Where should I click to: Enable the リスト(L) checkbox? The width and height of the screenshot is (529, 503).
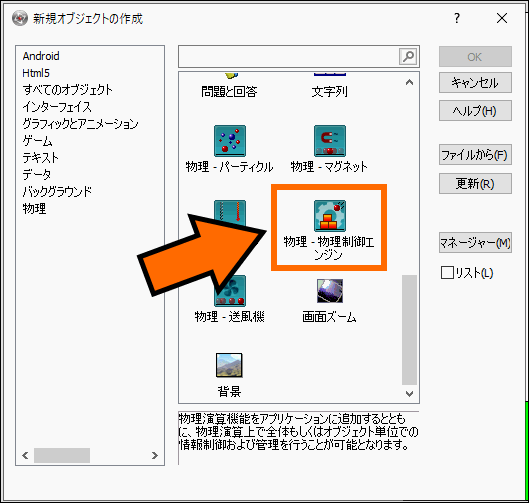click(447, 273)
